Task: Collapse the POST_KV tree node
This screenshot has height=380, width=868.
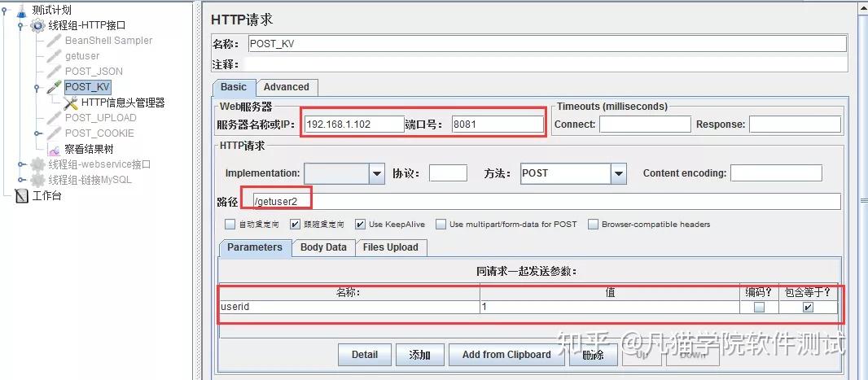Action: (x=37, y=87)
